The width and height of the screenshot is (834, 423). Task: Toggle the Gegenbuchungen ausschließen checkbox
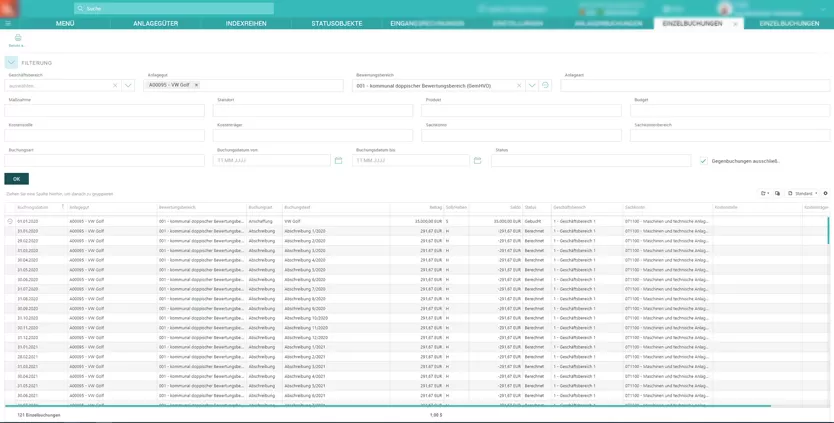(x=704, y=161)
